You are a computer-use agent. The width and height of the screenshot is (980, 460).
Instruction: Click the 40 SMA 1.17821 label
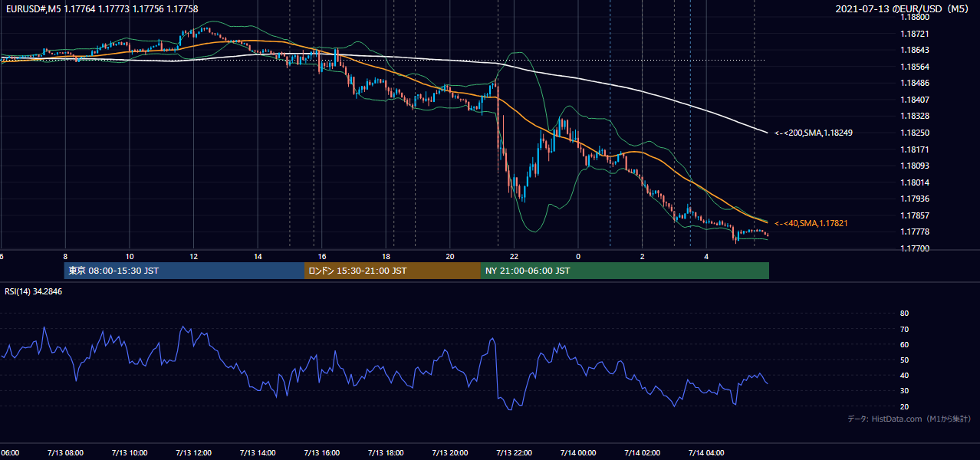811,223
